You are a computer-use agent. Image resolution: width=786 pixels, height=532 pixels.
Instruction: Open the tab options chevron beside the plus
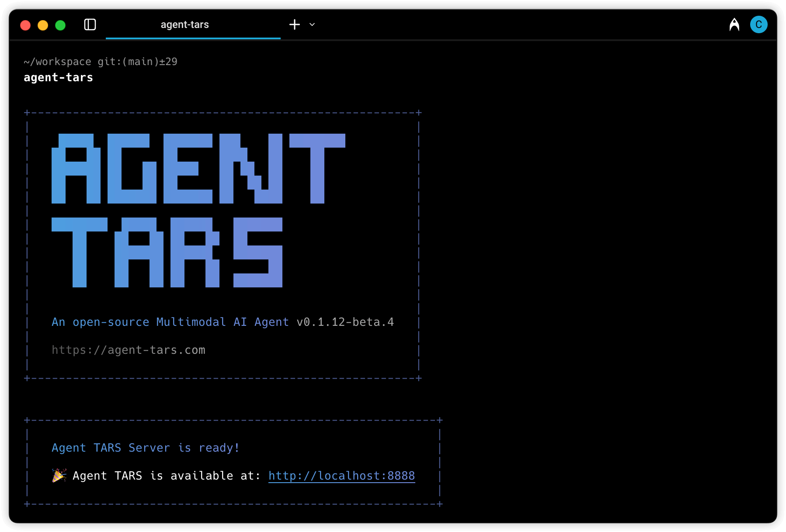coord(311,25)
